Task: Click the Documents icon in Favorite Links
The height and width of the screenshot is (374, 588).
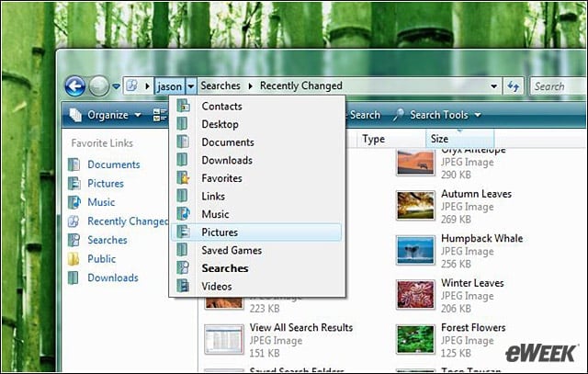Action: [73, 164]
